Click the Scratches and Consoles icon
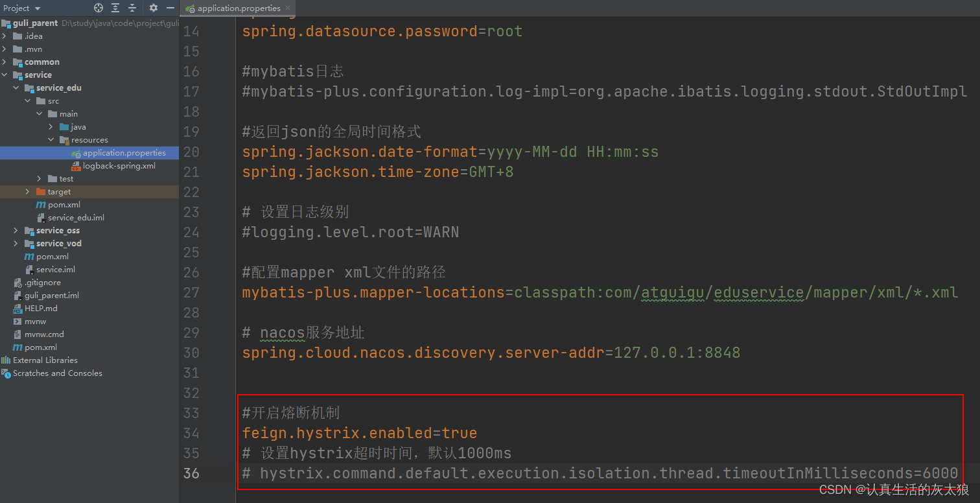Screen dimensions: 980x503 pos(6,373)
